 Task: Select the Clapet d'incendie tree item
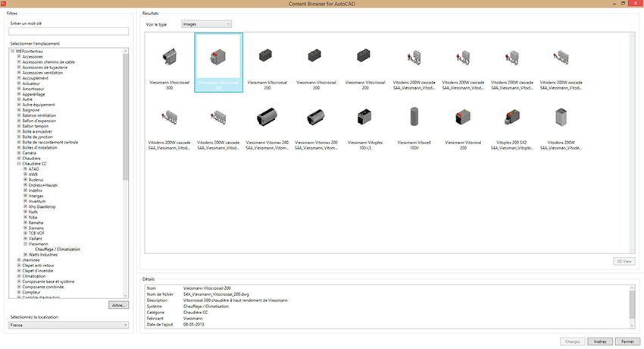pos(38,271)
